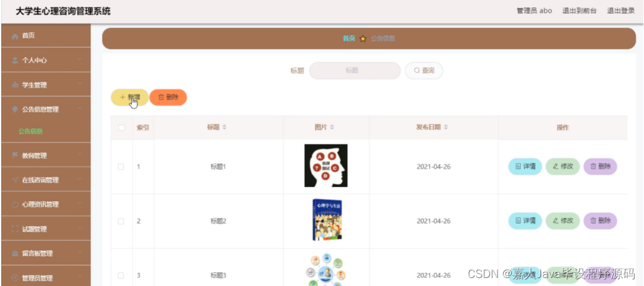
Task: Click the star icon in the breadcrumb bar
Action: click(x=363, y=38)
